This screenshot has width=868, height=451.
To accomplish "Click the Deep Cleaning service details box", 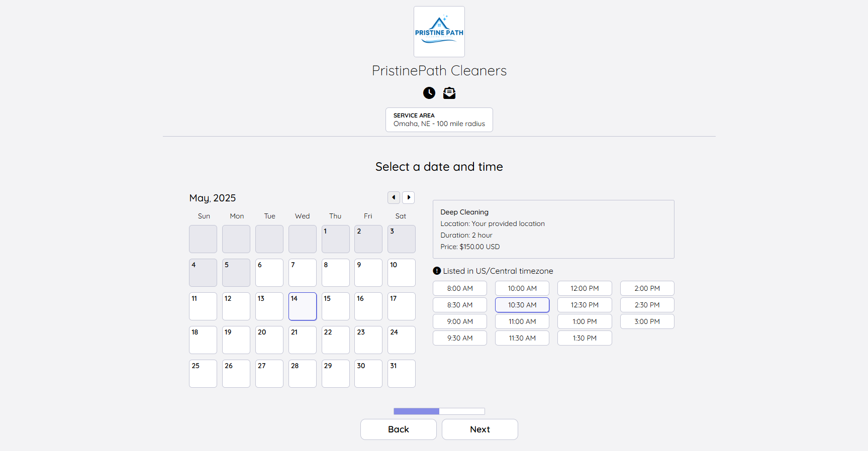I will tap(553, 229).
